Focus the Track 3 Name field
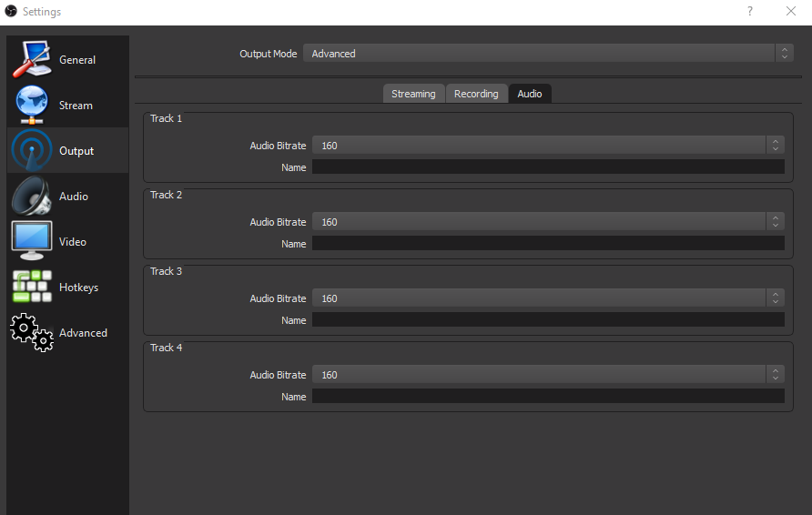 coord(548,320)
